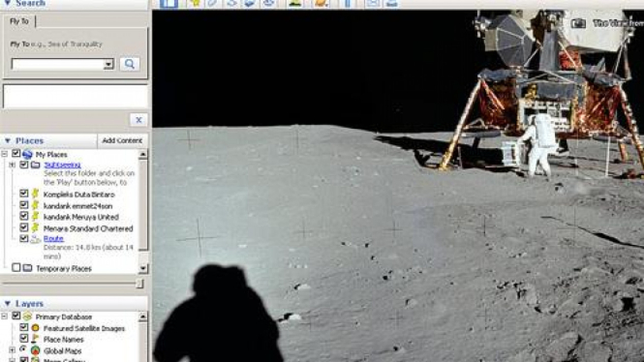Click the globe icon beside My Places
The height and width of the screenshot is (362, 644).
[x=27, y=154]
